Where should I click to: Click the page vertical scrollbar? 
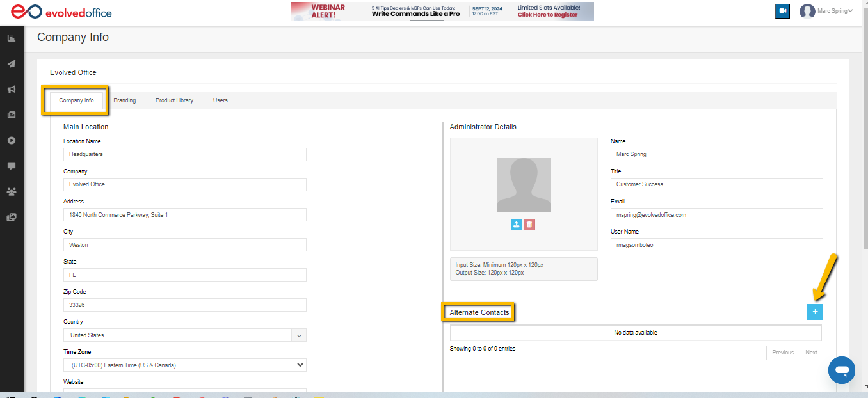tap(865, 128)
